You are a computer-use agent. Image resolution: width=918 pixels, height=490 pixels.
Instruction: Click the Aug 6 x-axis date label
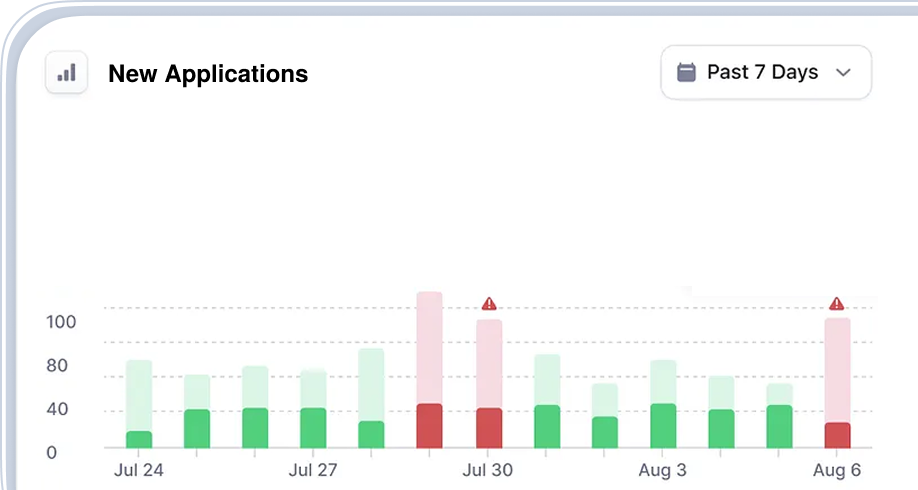point(837,470)
